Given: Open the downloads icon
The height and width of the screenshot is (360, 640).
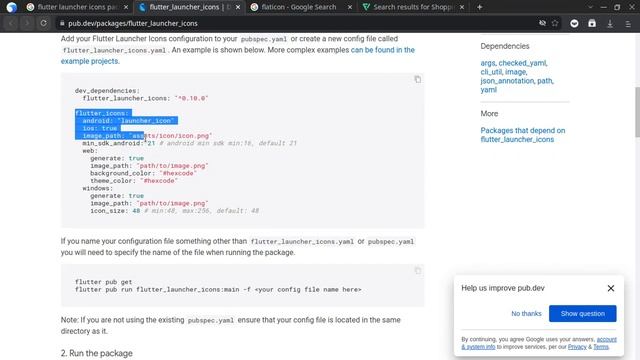Looking at the screenshot, I should point(610,24).
